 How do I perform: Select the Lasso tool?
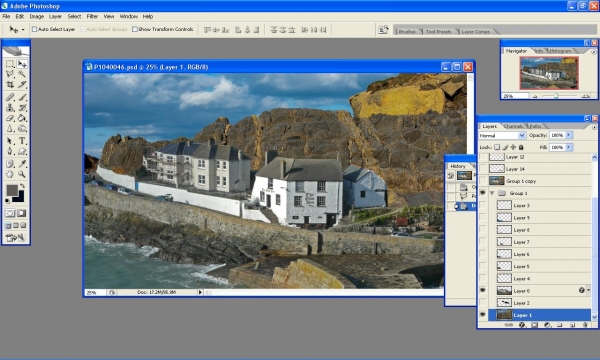coord(10,74)
